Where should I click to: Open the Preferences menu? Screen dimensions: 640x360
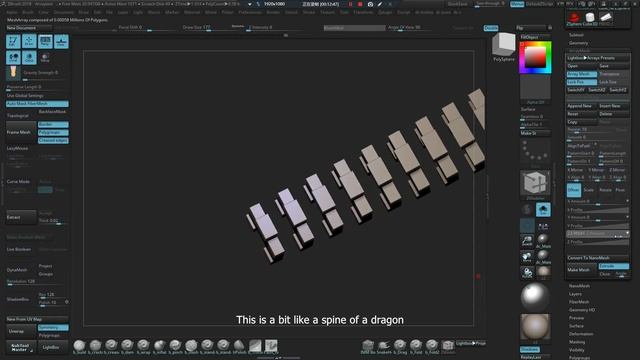click(x=250, y=12)
